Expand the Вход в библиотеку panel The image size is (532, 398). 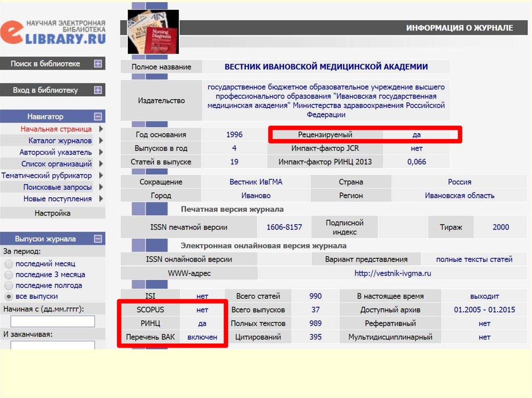98,90
